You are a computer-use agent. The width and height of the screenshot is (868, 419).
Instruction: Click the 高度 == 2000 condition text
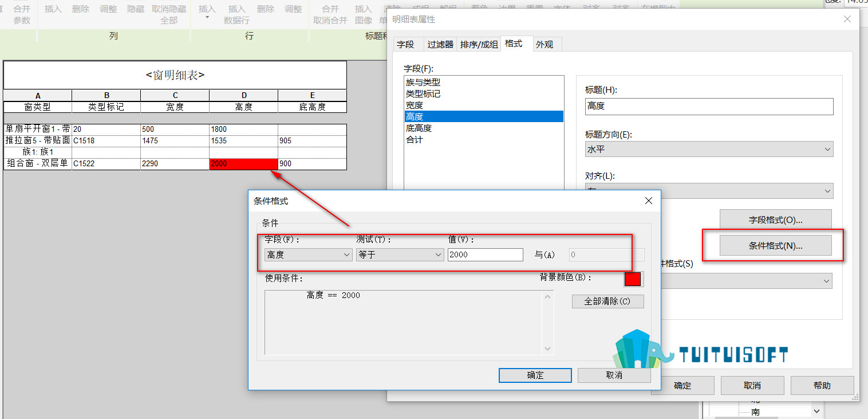pos(333,295)
